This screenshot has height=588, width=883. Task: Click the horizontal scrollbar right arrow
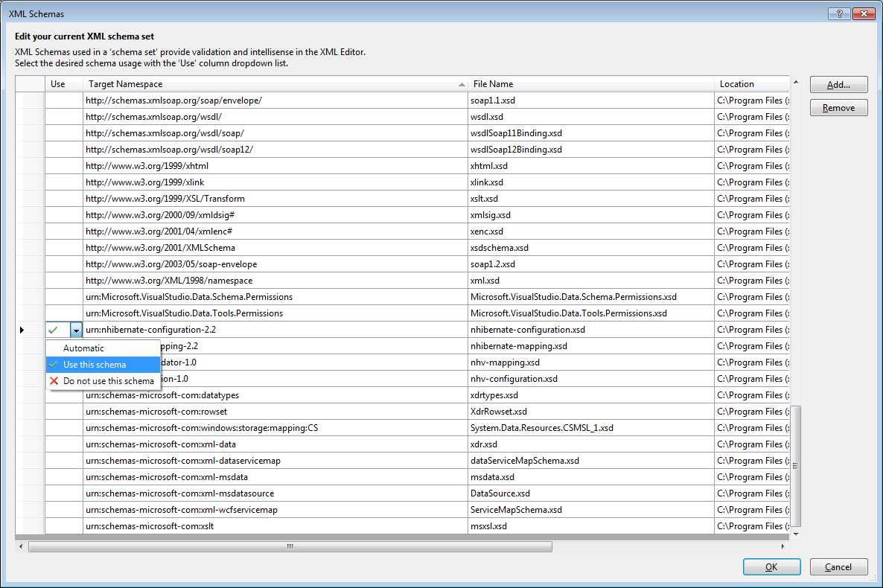(x=782, y=546)
